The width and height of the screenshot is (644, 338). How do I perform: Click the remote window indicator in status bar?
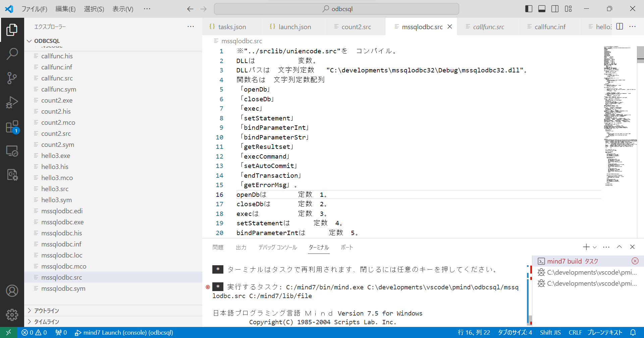click(x=9, y=332)
